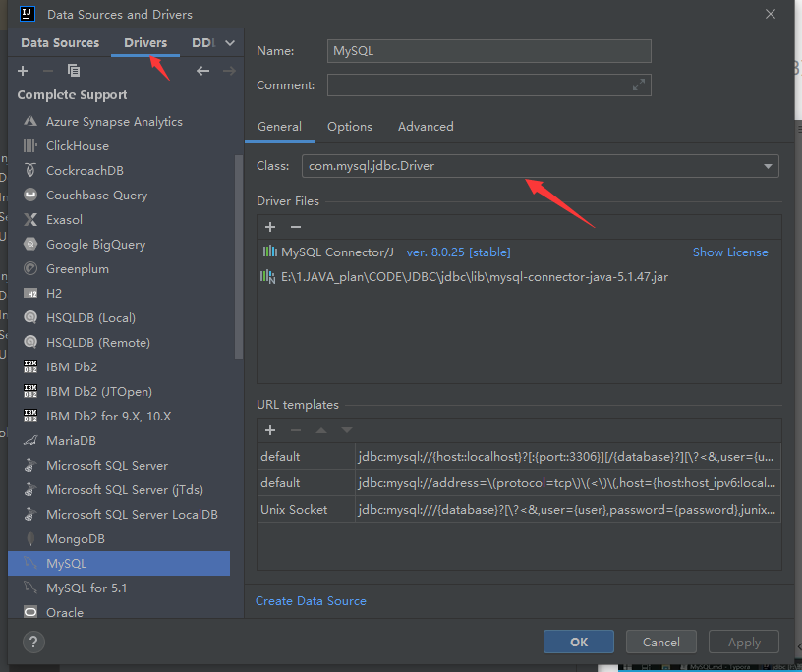Click the MongoDB leaf icon
The height and width of the screenshot is (672, 802).
[30, 538]
